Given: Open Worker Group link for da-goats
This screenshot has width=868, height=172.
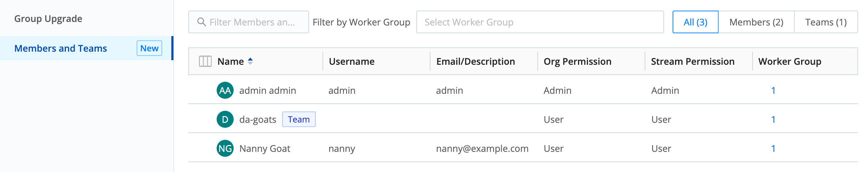Looking at the screenshot, I should point(773,119).
